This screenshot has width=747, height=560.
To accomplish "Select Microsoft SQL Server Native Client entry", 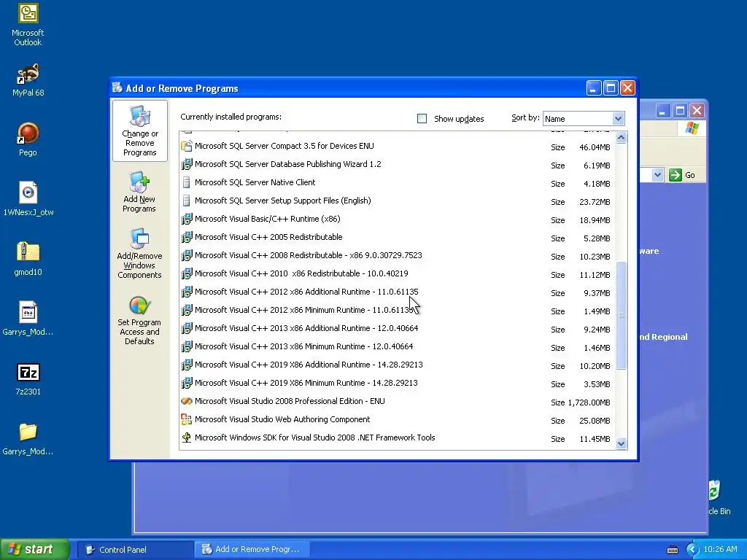I will coord(398,183).
